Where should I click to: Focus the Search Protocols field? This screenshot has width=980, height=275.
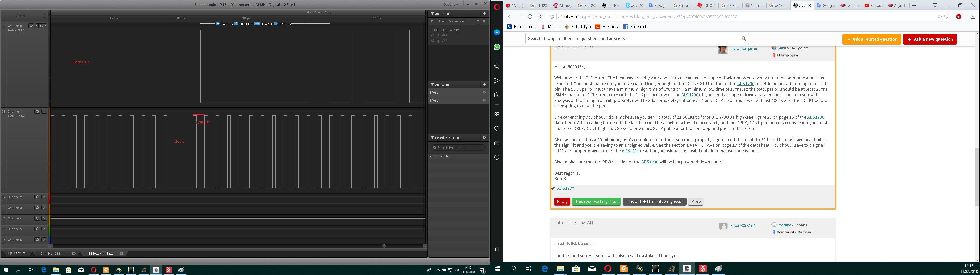[460, 148]
